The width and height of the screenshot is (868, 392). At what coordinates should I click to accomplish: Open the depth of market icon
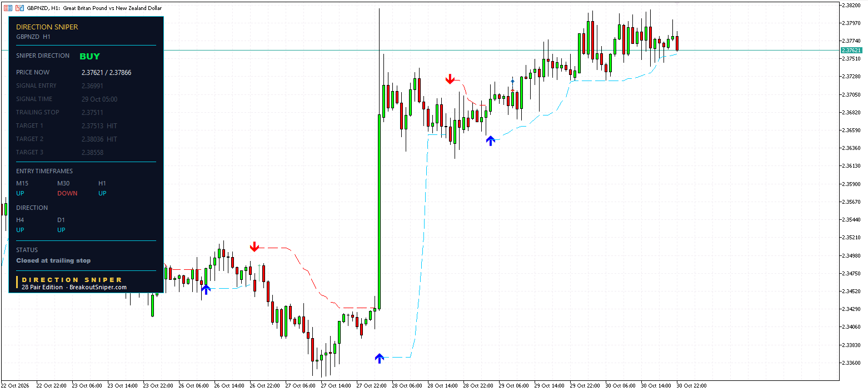tap(19, 8)
